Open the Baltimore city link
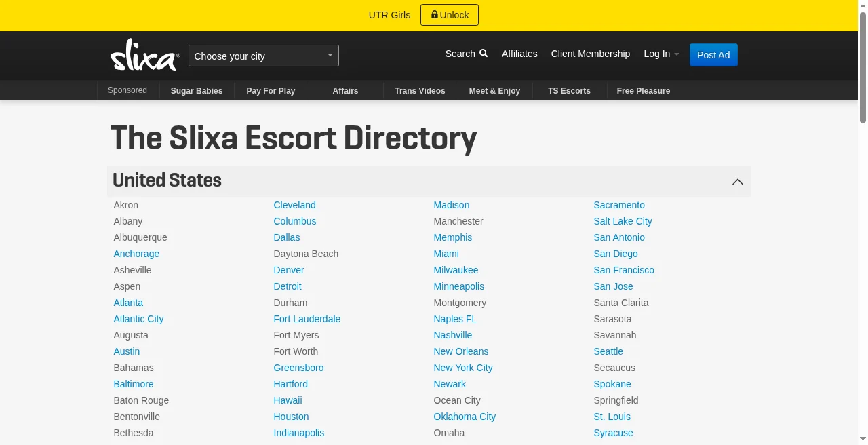This screenshot has width=868, height=445. click(134, 384)
